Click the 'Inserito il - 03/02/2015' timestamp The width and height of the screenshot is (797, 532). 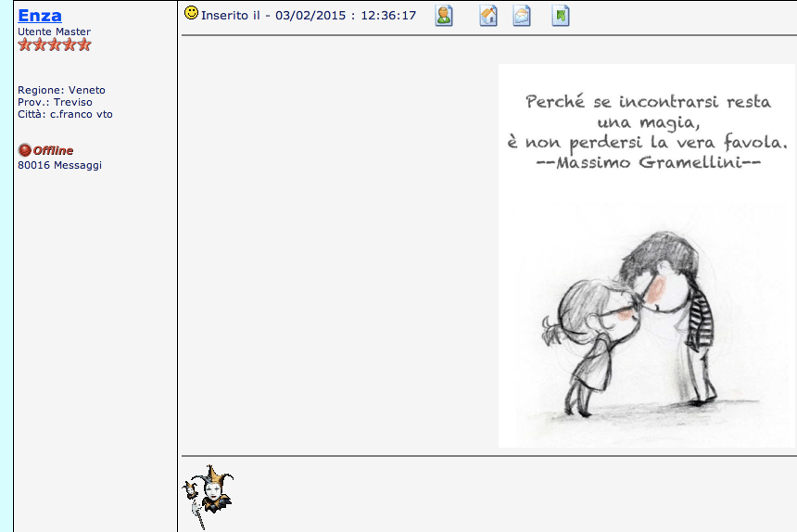tap(309, 15)
